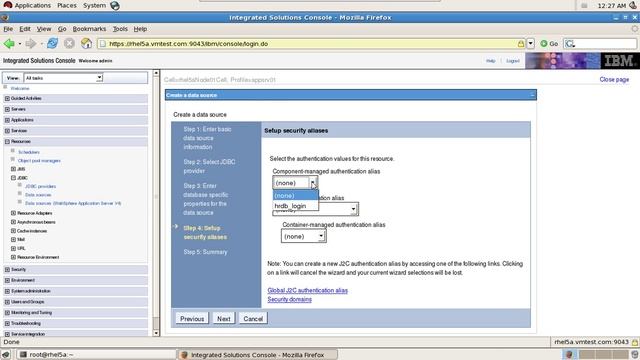Expand the Troubleshooting section
This screenshot has height=360, width=640.
[x=7, y=323]
